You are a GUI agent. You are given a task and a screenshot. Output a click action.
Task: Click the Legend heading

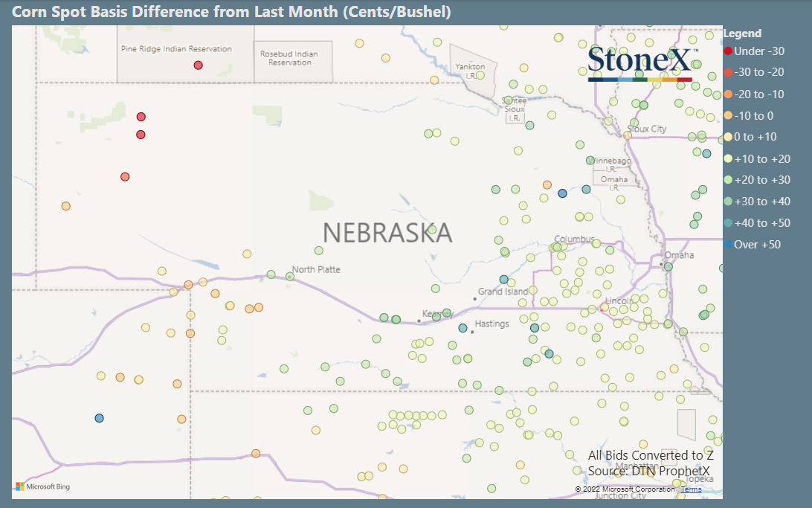(x=742, y=33)
